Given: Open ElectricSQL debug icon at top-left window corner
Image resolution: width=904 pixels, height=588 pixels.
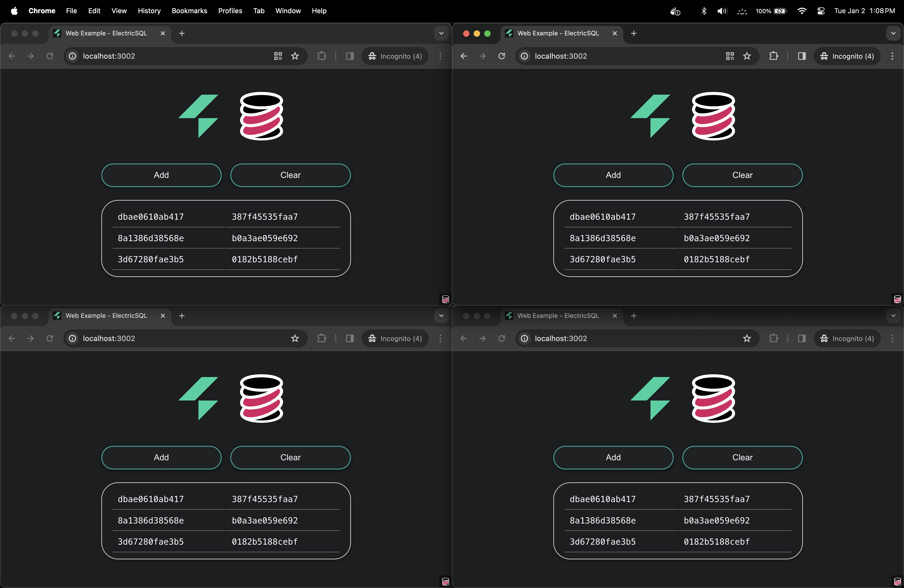Looking at the screenshot, I should 446,299.
